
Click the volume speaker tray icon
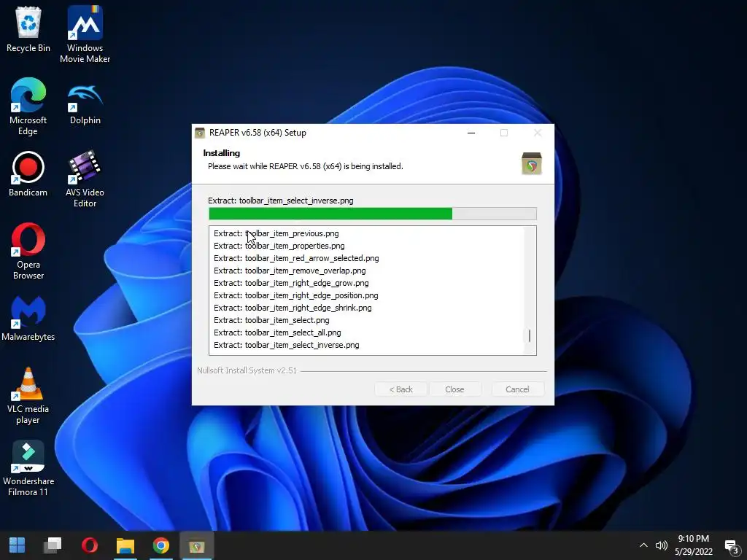[x=661, y=545]
